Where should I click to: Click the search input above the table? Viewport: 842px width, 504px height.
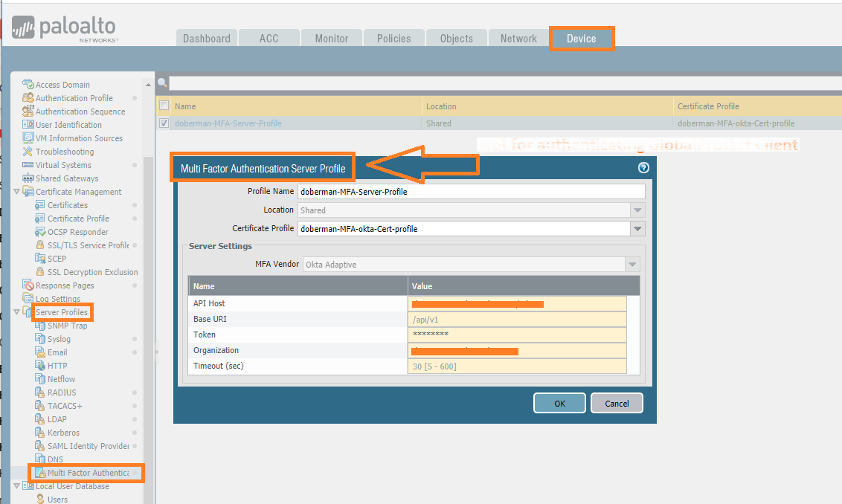(x=505, y=83)
